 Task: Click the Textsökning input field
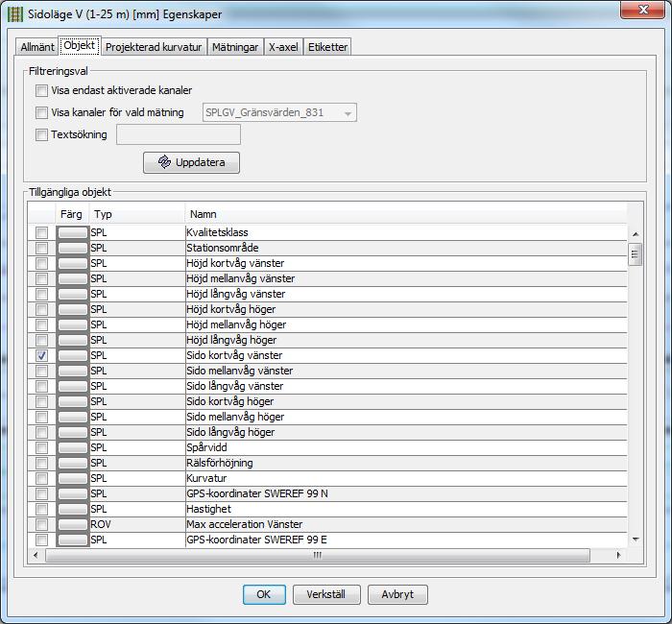coord(179,134)
